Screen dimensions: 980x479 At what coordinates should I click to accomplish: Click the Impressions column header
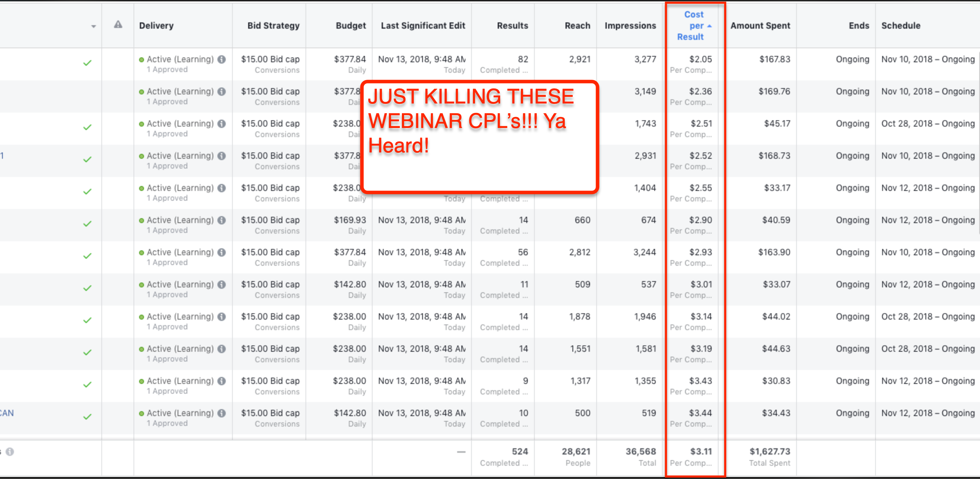630,26
